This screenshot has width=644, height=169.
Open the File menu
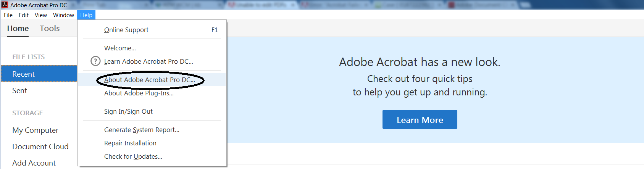(x=8, y=15)
